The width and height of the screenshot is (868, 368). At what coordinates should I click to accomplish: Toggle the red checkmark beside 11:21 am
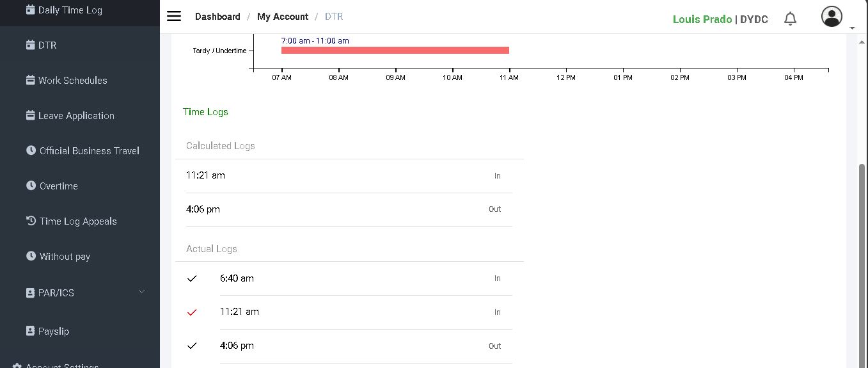(192, 312)
